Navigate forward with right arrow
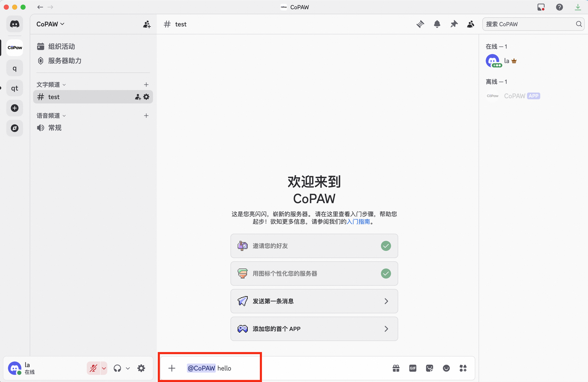Viewport: 588px width, 382px height. (x=51, y=7)
